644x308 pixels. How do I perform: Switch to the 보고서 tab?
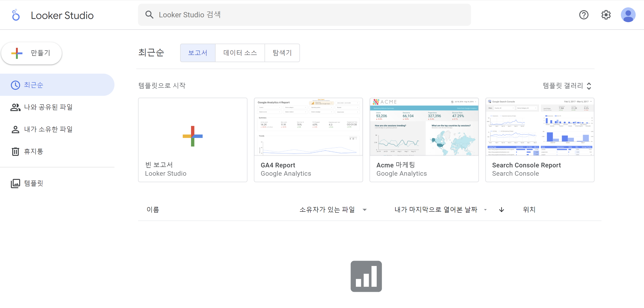click(x=197, y=53)
